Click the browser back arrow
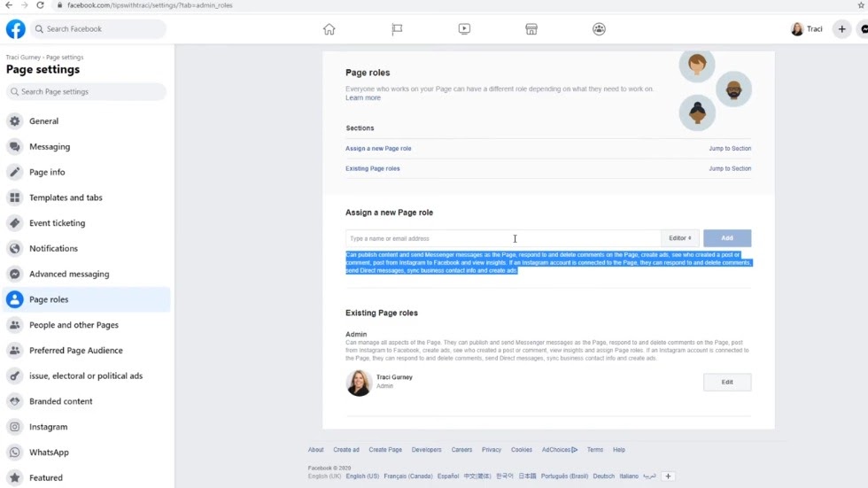The image size is (868, 488). (x=9, y=5)
